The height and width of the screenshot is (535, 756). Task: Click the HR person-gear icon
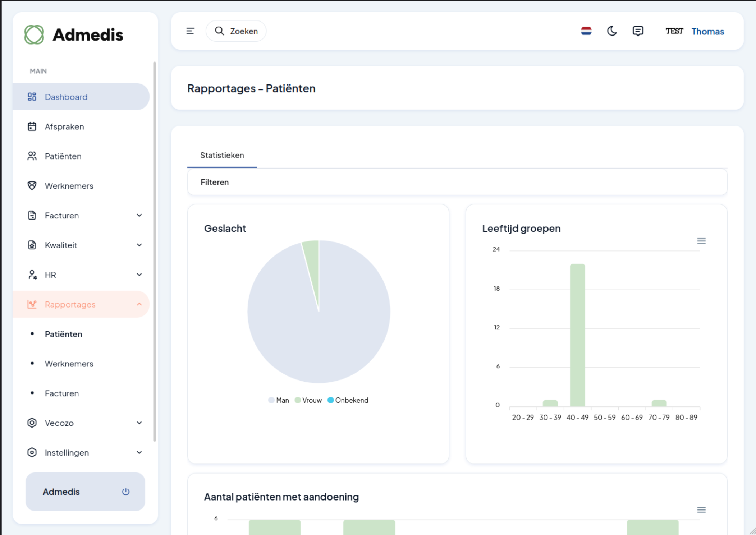[32, 275]
